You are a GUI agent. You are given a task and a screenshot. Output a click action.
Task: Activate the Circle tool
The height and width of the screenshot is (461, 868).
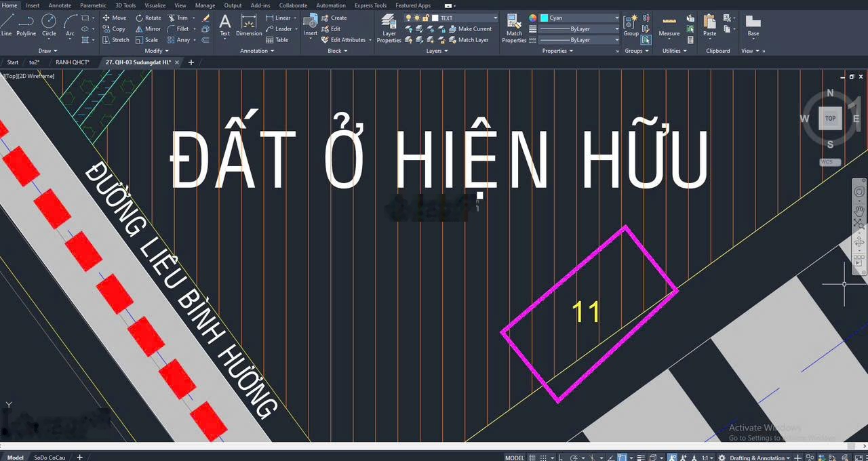(x=49, y=24)
